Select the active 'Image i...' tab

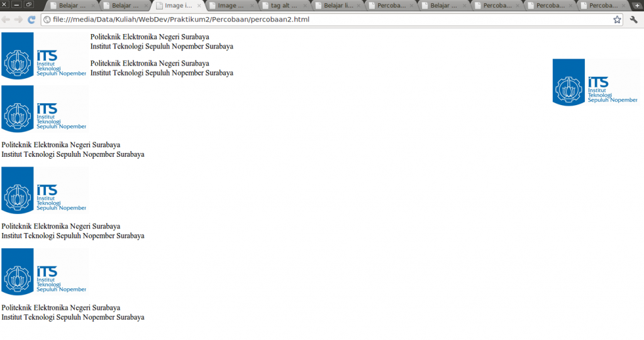(178, 6)
